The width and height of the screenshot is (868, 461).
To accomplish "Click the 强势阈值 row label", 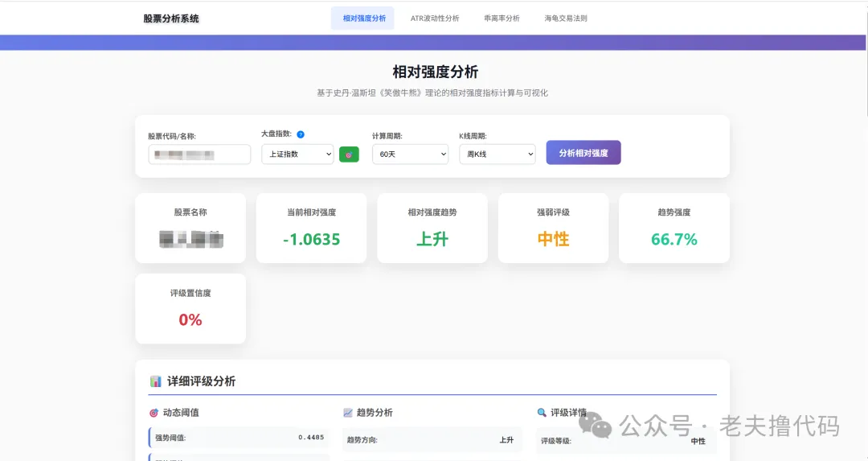I will [x=170, y=438].
